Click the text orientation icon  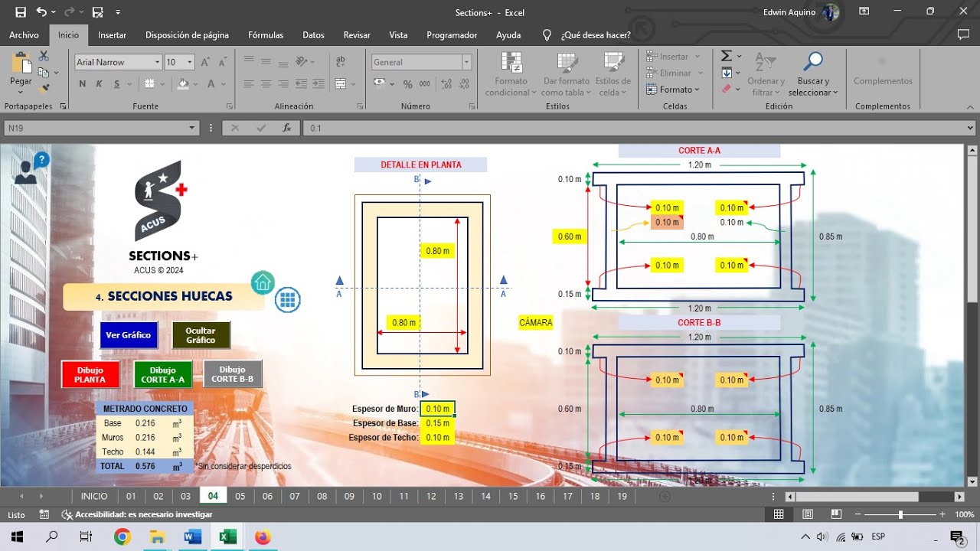[x=302, y=61]
